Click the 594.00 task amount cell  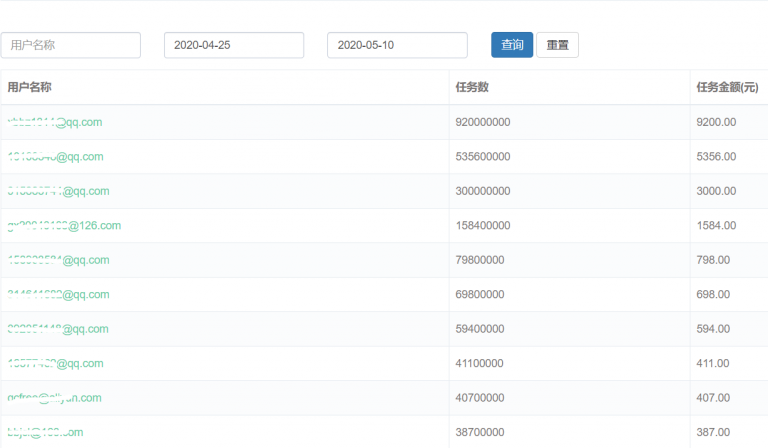click(x=715, y=329)
